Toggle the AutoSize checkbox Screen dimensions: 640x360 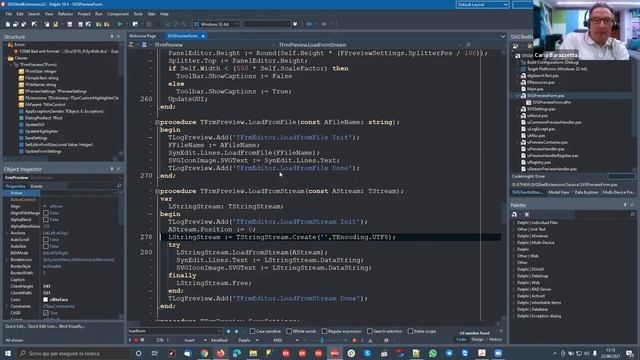46,246
